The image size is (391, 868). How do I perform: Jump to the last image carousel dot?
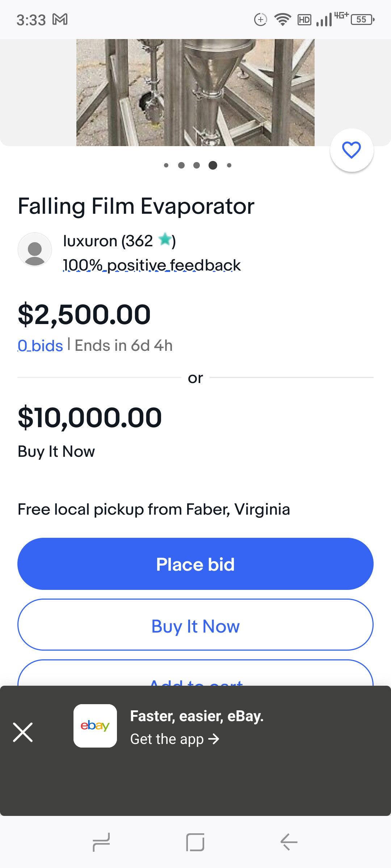tap(229, 165)
